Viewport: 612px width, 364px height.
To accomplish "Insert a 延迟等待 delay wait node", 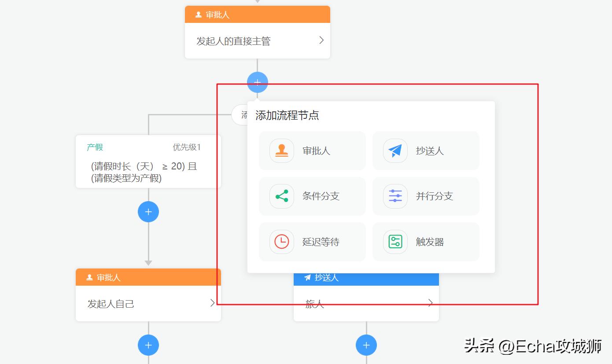I will pyautogui.click(x=312, y=242).
